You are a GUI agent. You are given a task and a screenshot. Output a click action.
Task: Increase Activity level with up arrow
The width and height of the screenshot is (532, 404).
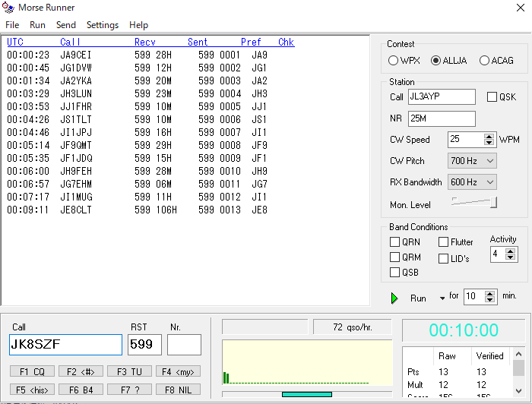tap(510, 251)
